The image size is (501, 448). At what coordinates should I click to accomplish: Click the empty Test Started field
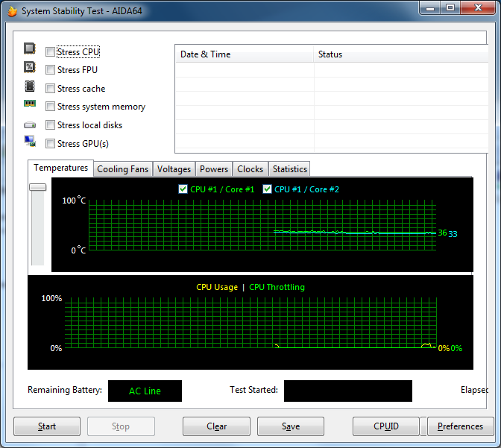(x=348, y=391)
